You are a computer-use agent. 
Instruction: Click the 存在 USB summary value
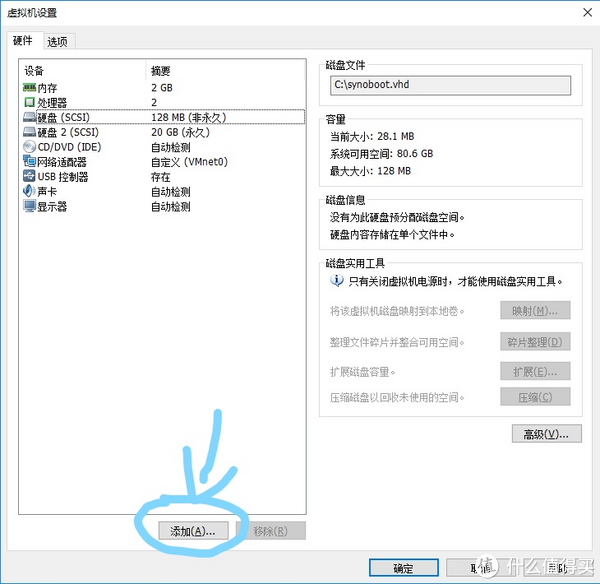point(161,177)
